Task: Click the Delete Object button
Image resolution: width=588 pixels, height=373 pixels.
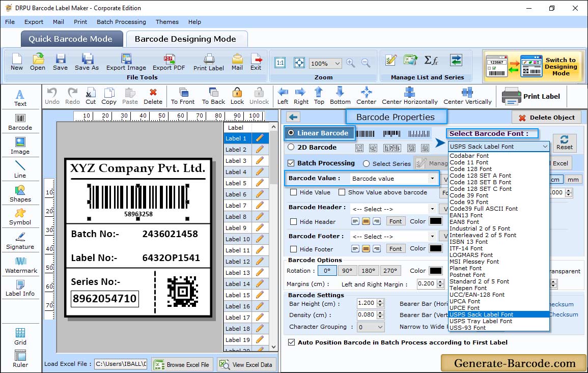Action: coord(546,118)
